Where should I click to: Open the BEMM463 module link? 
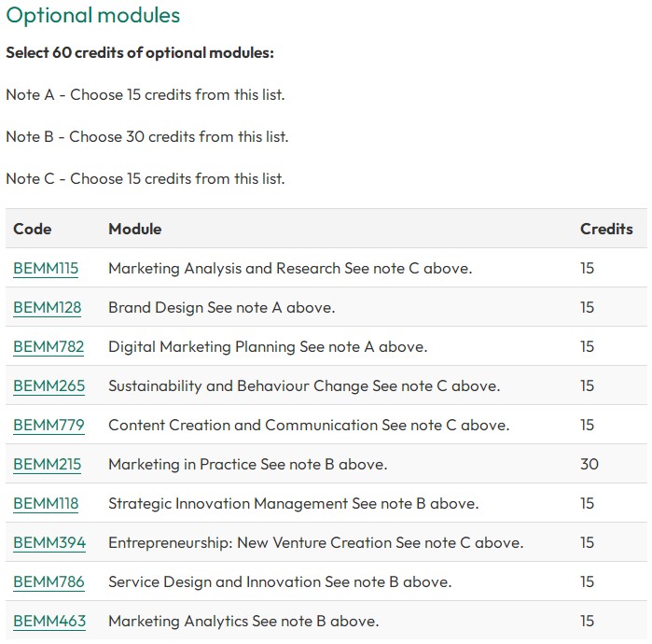pyautogui.click(x=49, y=621)
